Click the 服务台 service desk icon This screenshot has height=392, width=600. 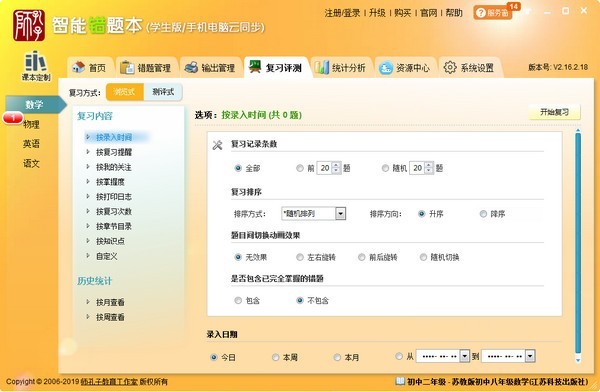493,13
